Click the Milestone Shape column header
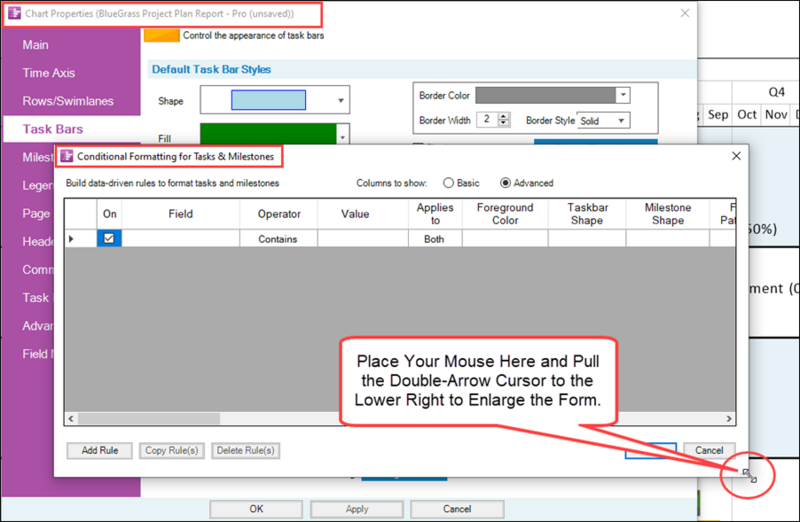800x522 pixels. [x=667, y=214]
